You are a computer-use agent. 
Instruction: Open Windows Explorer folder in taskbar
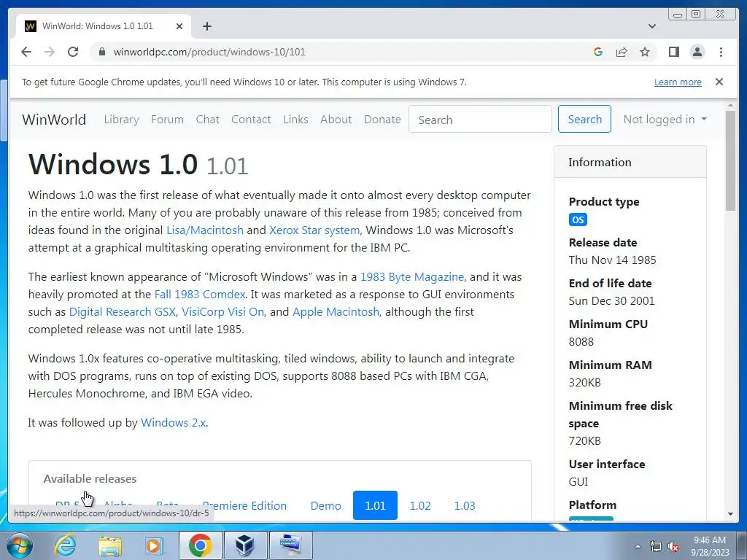point(110,545)
